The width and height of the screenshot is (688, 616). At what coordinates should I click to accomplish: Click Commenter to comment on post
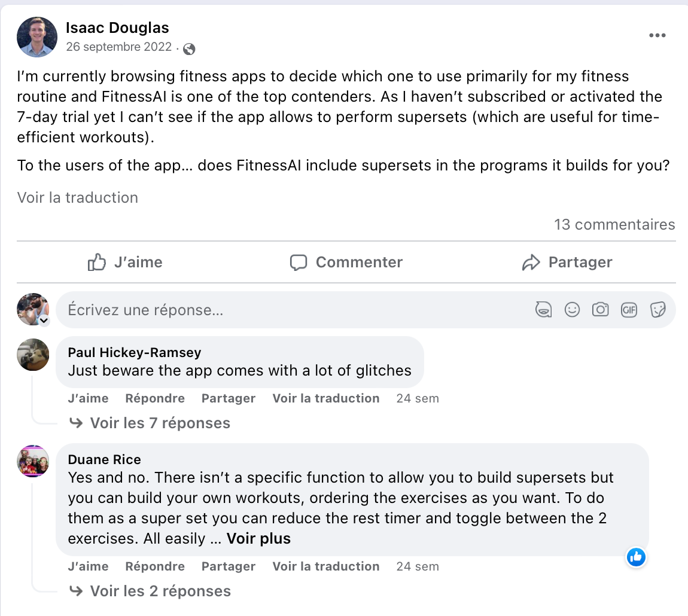point(346,262)
